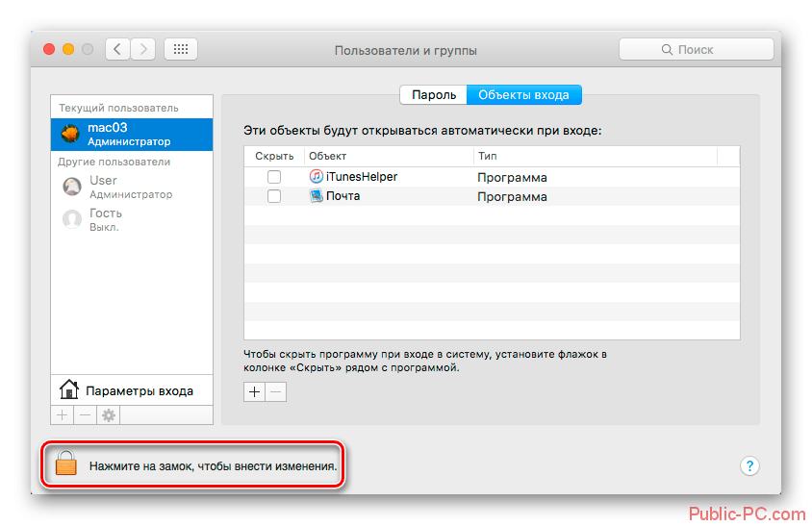Screen dimensions: 812x526
Task: Sort the list by Тип column header
Action: 595,156
